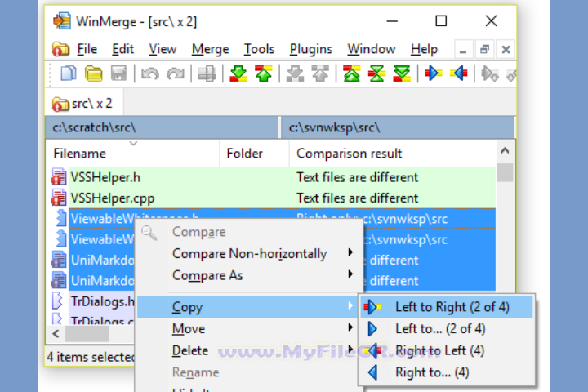This screenshot has height=392, width=588.
Task: Choose Compare in the context menu
Action: pyautogui.click(x=249, y=232)
